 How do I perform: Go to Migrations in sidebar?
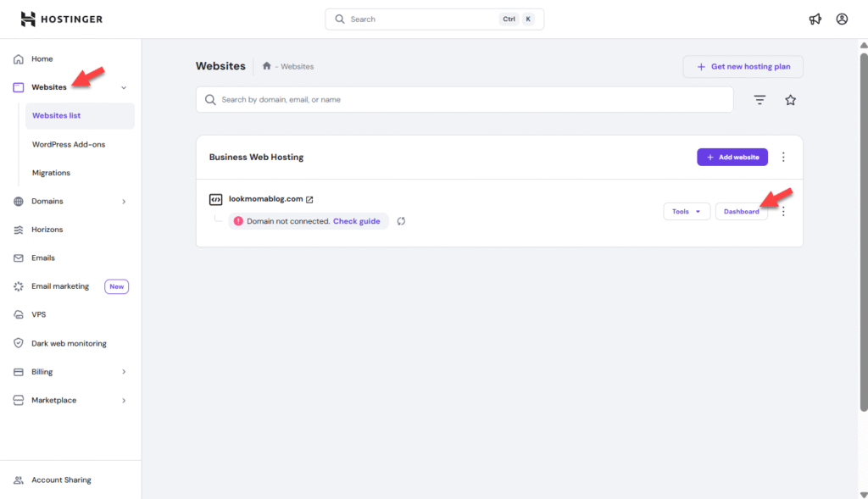coord(51,173)
